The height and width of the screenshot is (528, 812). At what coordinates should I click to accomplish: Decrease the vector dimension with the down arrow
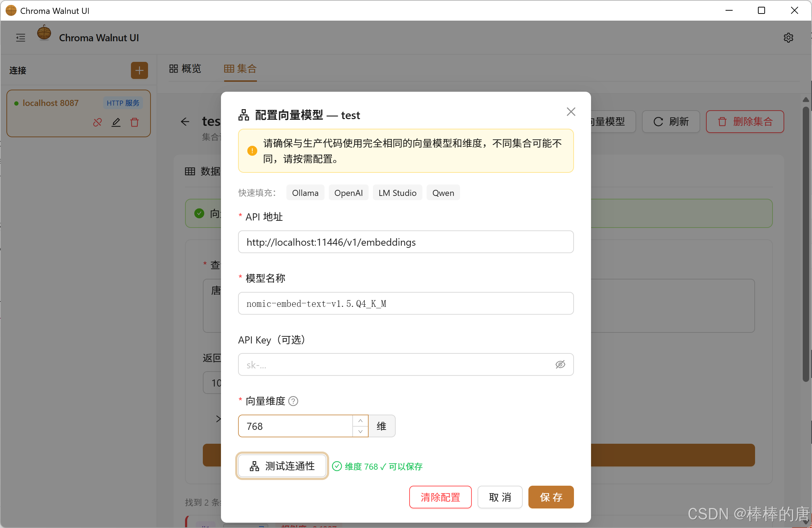[x=360, y=431]
